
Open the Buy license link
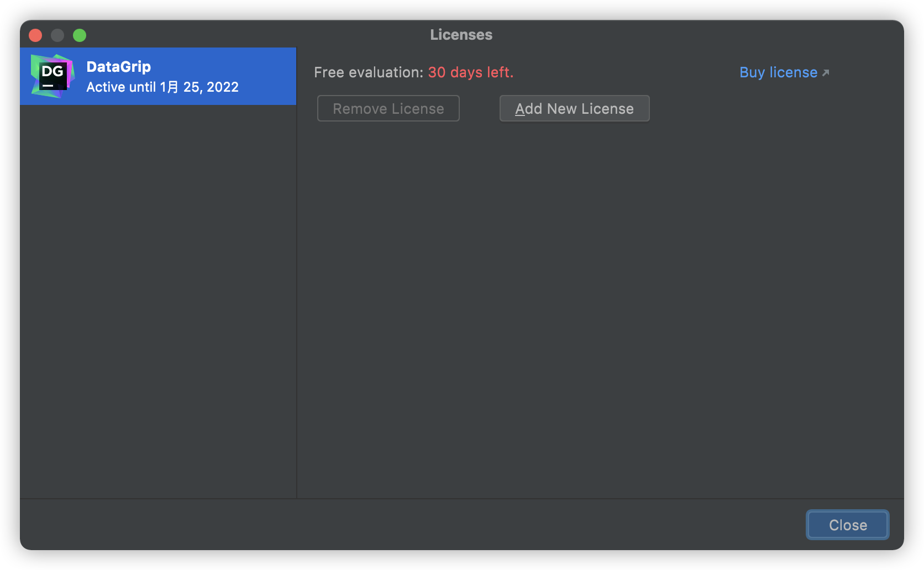click(778, 72)
